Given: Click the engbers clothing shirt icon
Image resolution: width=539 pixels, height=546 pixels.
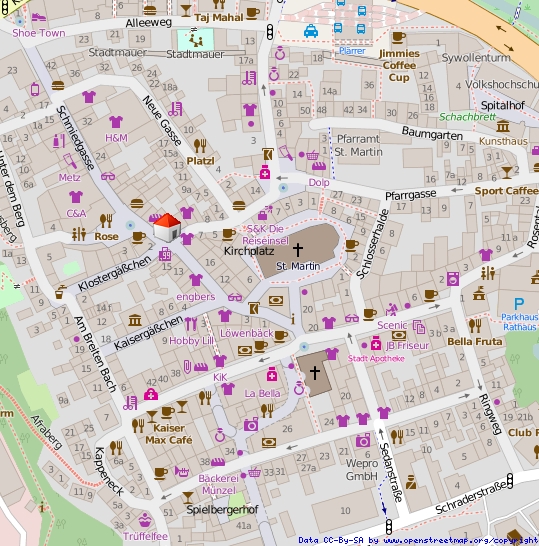Looking at the screenshot, I should (196, 280).
